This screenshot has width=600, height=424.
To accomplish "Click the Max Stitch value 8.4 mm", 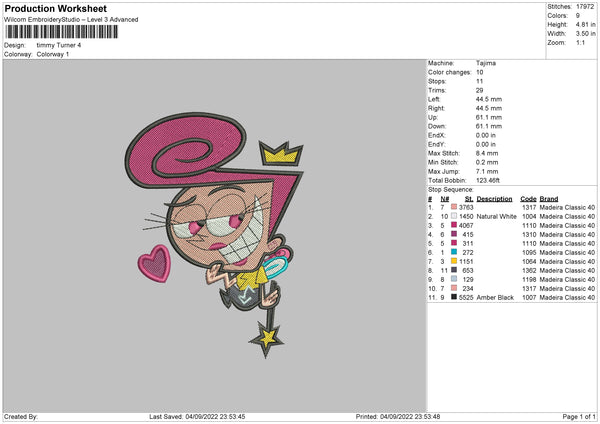I will tap(487, 153).
